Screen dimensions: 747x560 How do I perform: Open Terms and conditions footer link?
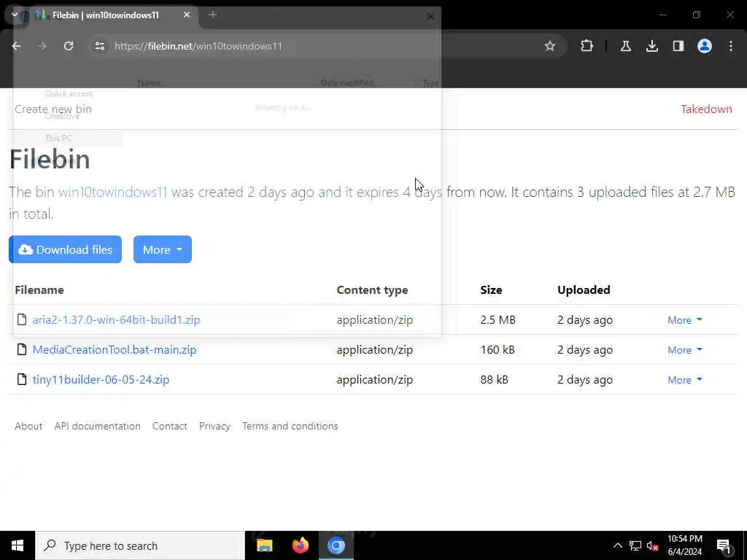click(290, 426)
